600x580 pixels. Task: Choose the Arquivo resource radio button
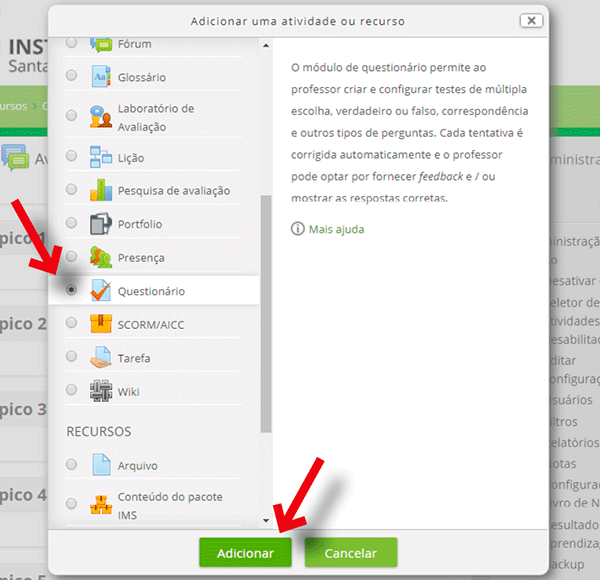coord(71,465)
